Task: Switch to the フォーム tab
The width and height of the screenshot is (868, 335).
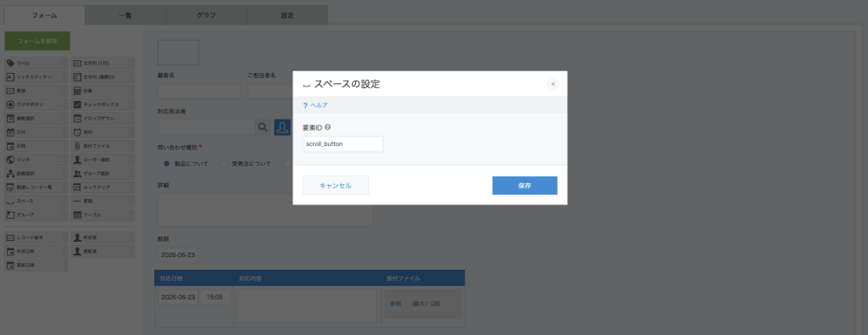Action: pyautogui.click(x=44, y=15)
